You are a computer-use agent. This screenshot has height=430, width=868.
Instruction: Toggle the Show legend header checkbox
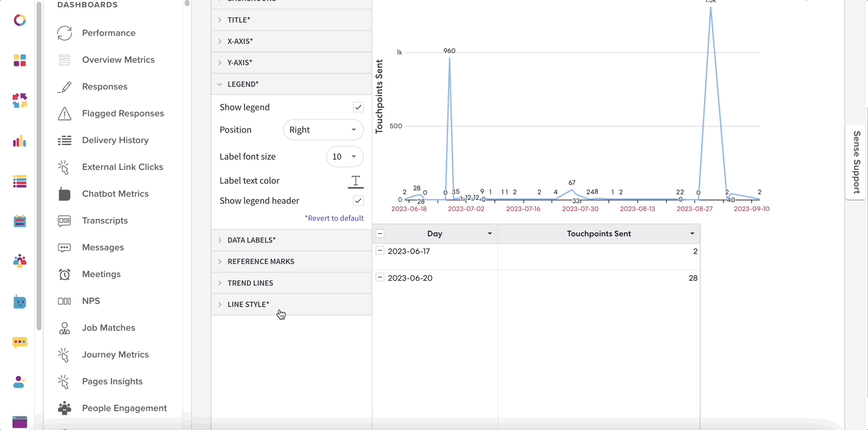[358, 201]
